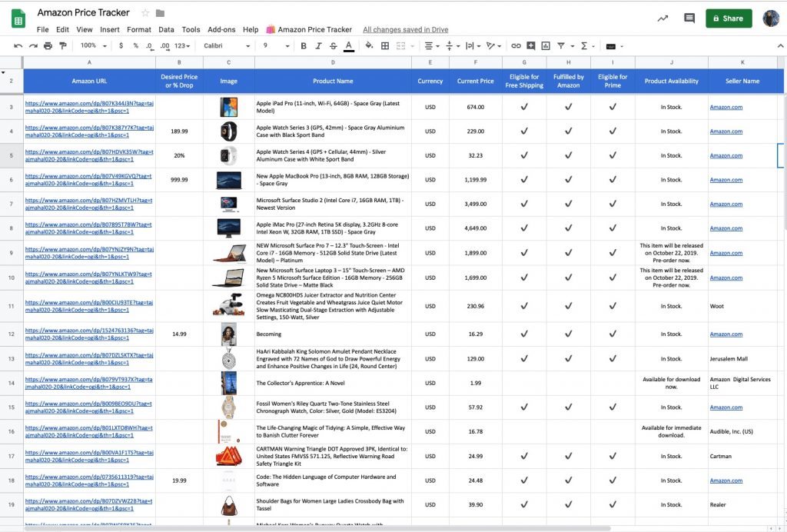Insert a chart using the toolbar icon
Image resolution: width=787 pixels, height=532 pixels.
point(546,46)
